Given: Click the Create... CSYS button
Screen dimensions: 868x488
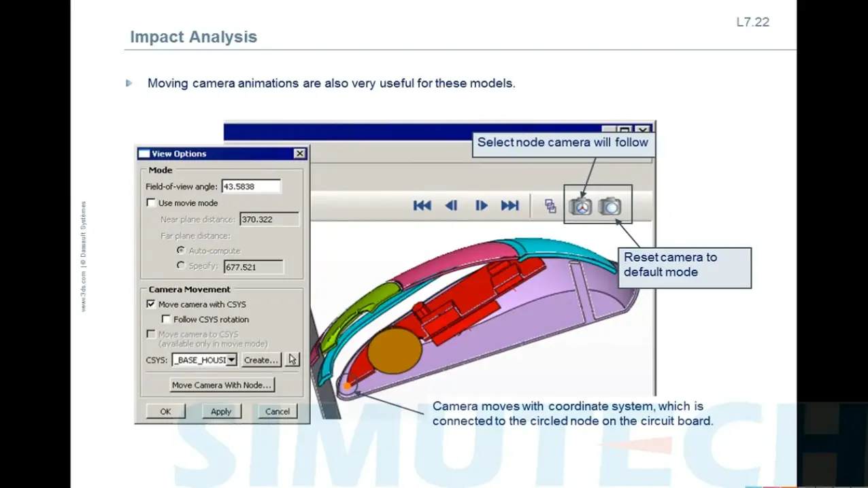Looking at the screenshot, I should tap(261, 360).
